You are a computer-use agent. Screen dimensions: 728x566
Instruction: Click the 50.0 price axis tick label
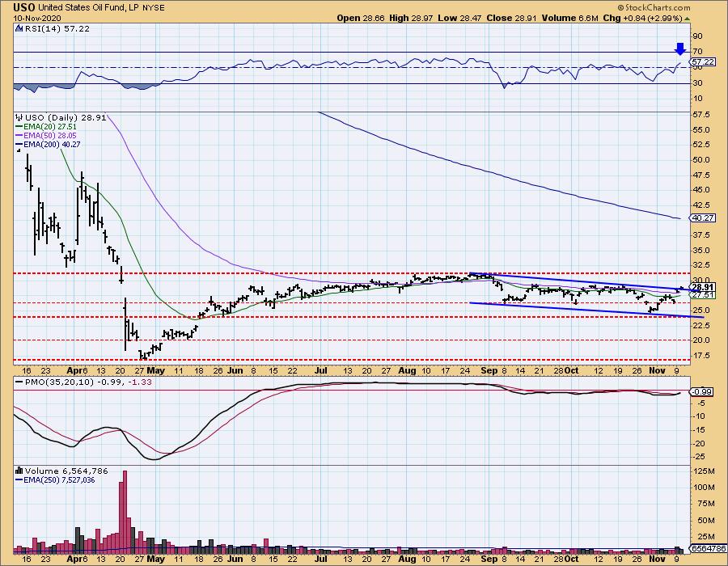(701, 159)
